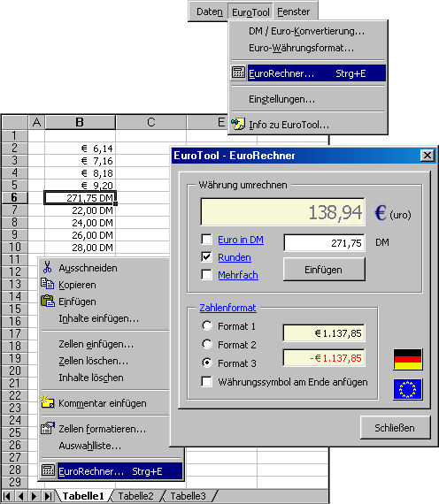439x504 pixels.
Task: Click the clipboard icon beside Einfügen
Action: [x=48, y=301]
